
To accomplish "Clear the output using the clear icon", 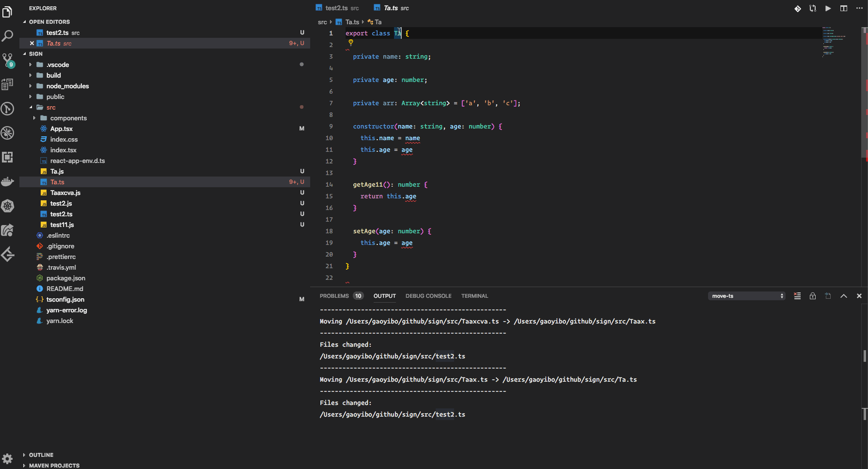I will [797, 296].
